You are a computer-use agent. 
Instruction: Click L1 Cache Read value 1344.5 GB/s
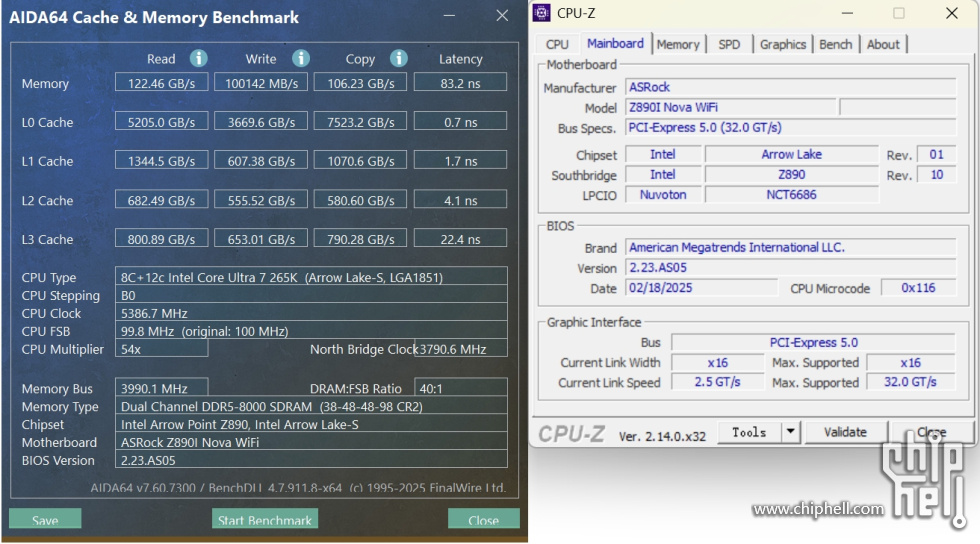pos(161,161)
